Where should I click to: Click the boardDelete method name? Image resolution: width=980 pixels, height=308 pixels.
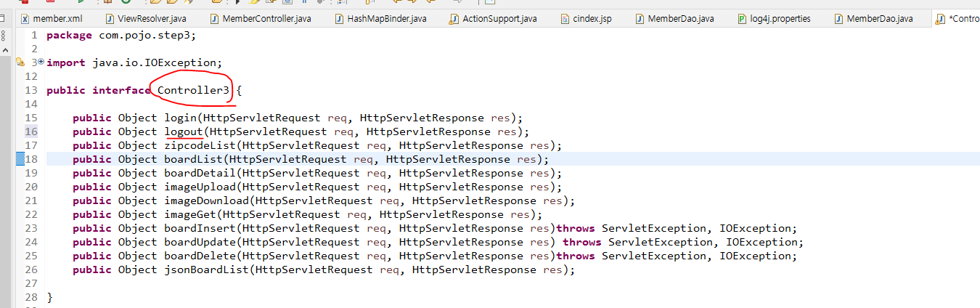[x=200, y=256]
